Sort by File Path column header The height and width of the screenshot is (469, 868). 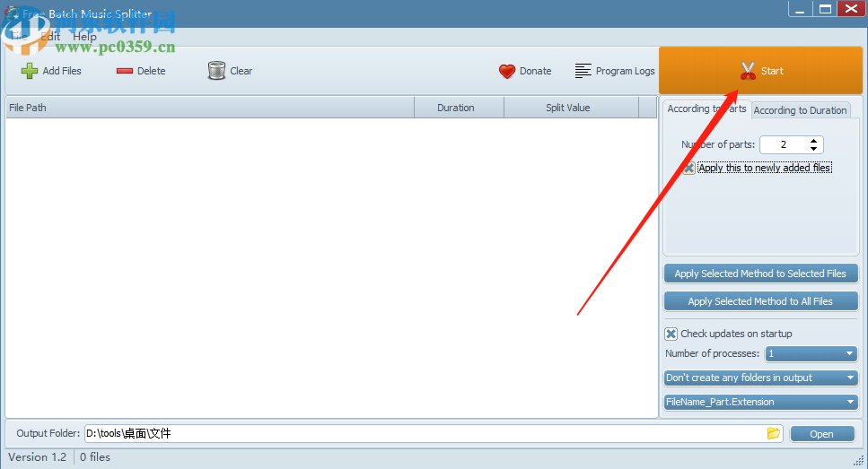(210, 108)
